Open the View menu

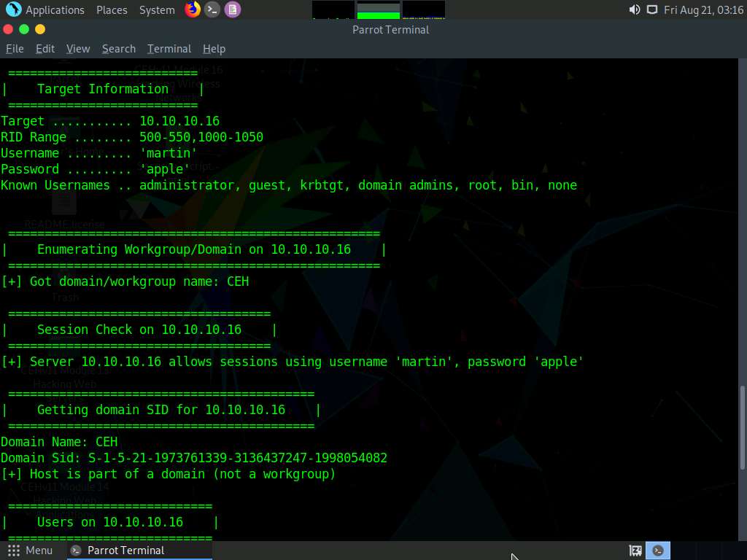point(78,49)
